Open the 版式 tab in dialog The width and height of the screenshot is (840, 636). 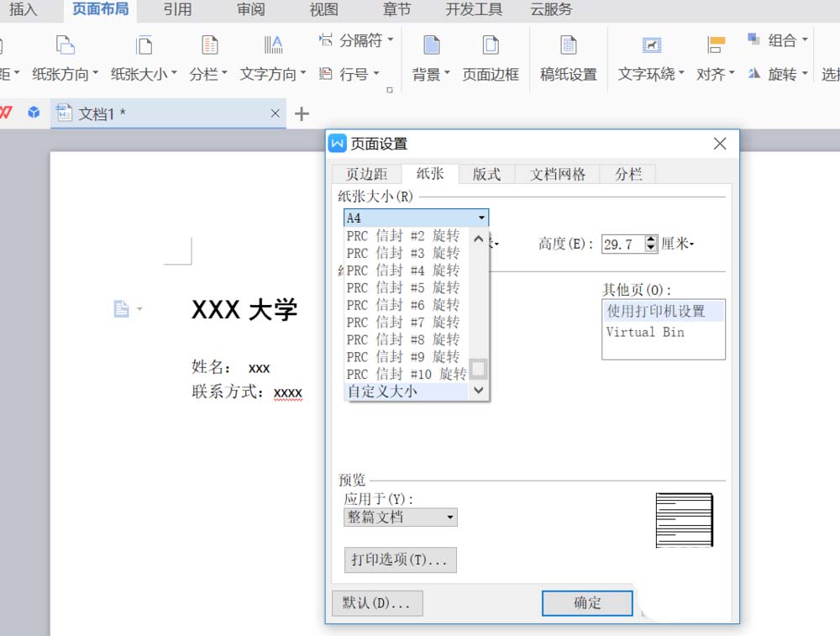tap(486, 174)
